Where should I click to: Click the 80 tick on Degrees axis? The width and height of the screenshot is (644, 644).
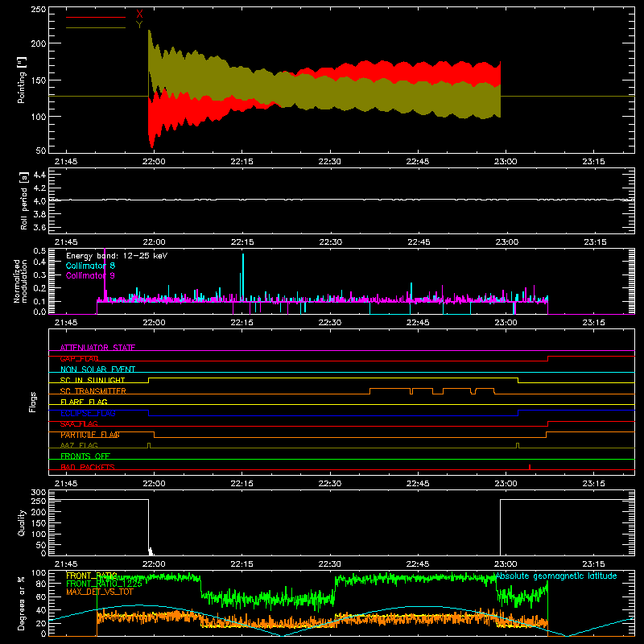pos(42,584)
